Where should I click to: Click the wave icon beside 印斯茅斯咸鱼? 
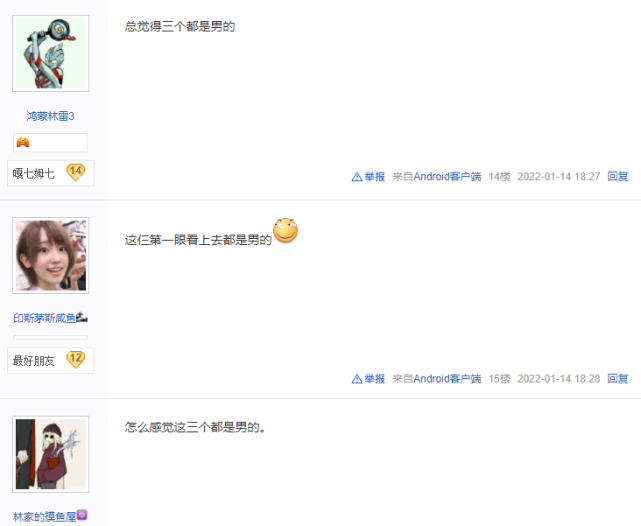tap(82, 317)
